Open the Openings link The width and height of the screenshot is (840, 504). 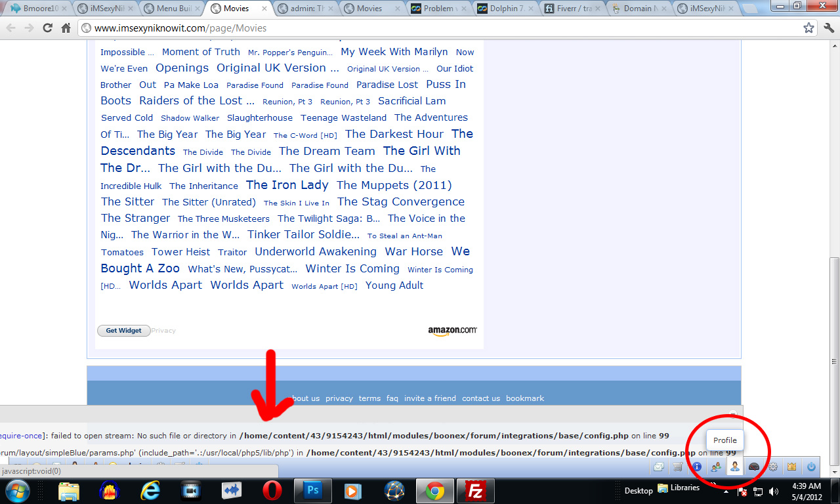pyautogui.click(x=182, y=68)
